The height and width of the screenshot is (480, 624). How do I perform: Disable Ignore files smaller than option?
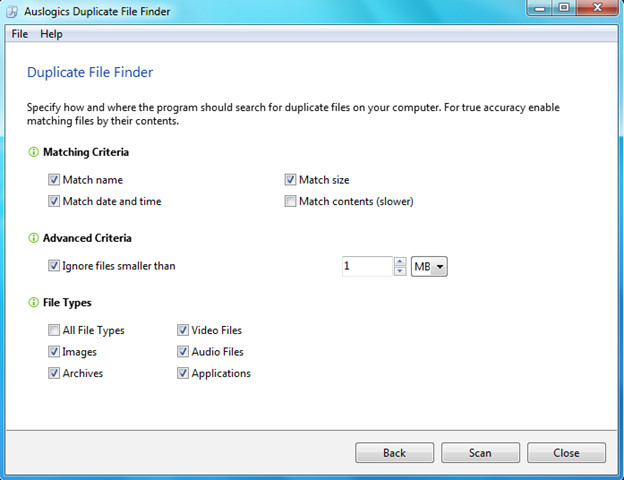point(54,266)
